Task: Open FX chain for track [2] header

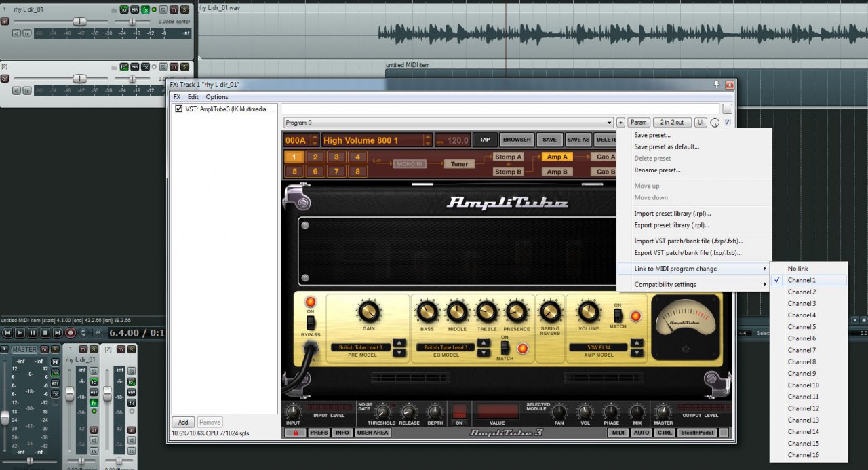Action: [145, 66]
